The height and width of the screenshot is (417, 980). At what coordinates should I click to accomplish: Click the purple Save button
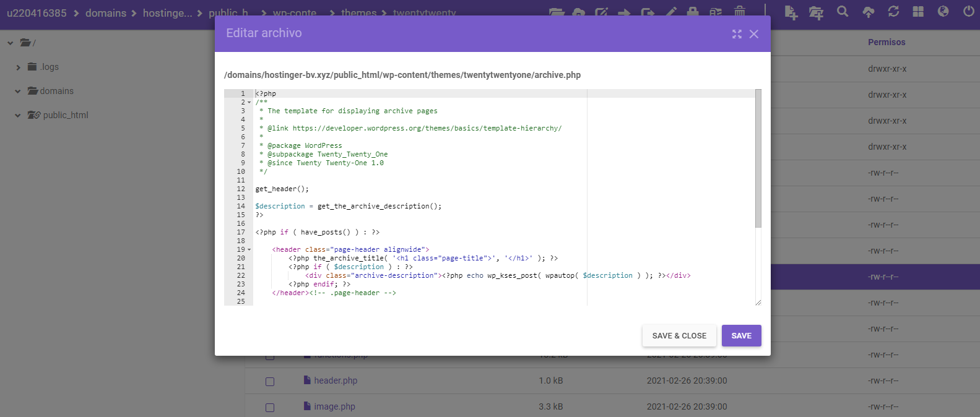[741, 336]
